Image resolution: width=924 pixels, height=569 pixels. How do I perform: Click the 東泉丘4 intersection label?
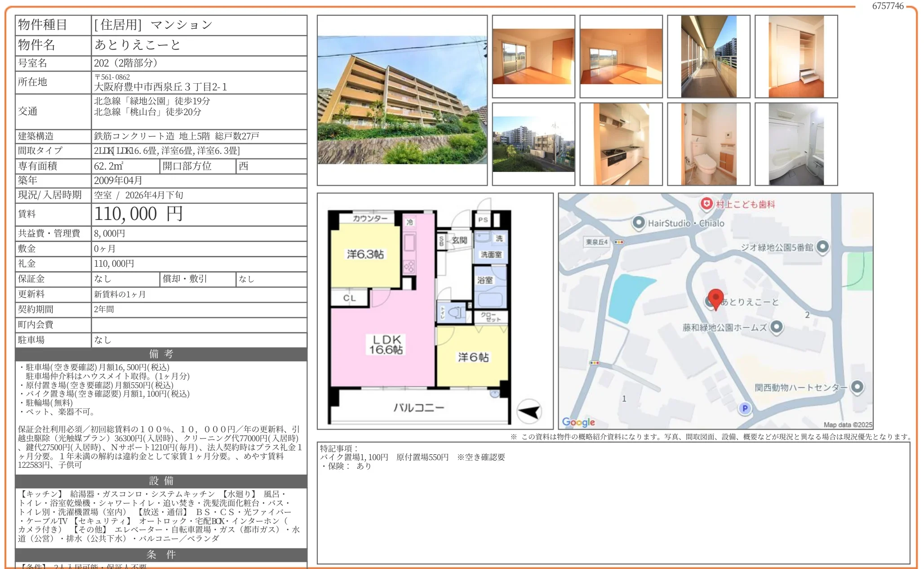(596, 242)
